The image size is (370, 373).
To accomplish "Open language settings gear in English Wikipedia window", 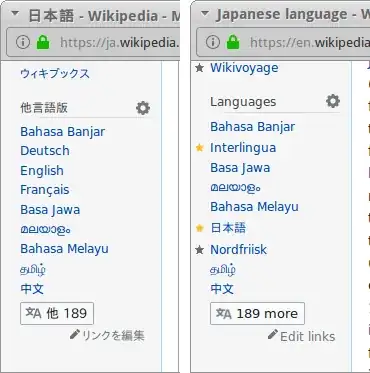I will pyautogui.click(x=333, y=101).
